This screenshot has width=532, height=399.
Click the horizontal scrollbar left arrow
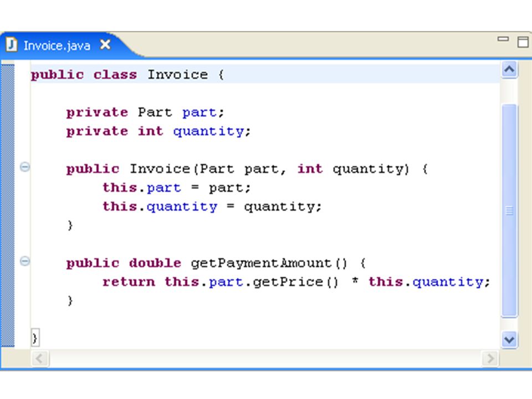pos(40,359)
